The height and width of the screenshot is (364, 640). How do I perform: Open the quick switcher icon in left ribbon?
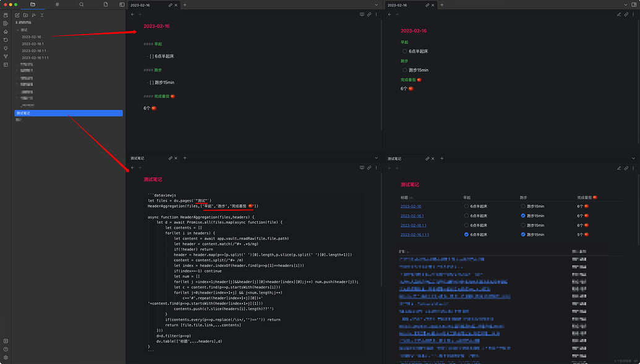(x=6, y=15)
